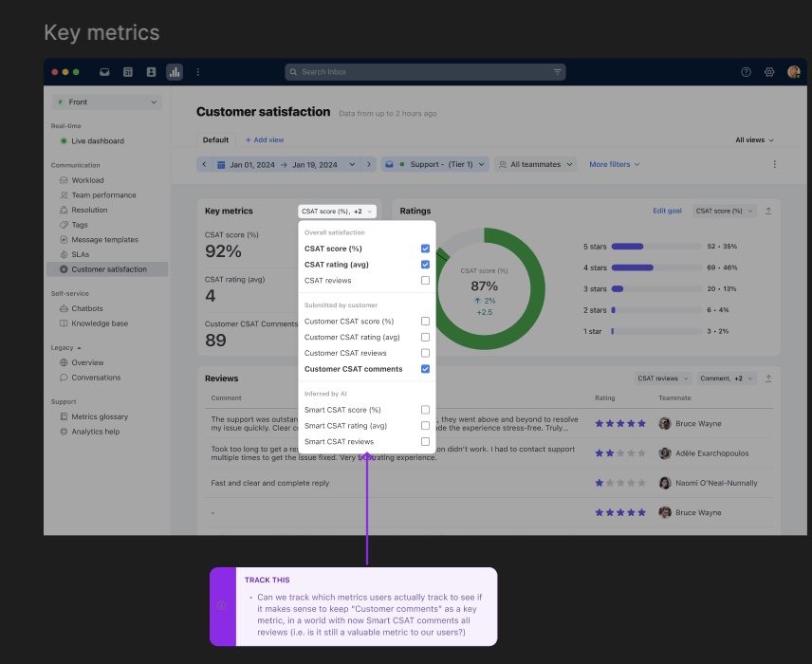Screen dimensions: 812x664
Task: Open the contacts icon in top bar
Action: 151,72
